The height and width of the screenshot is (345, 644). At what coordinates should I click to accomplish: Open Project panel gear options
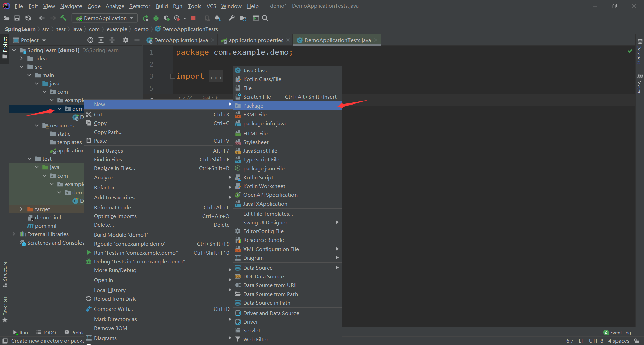(126, 40)
